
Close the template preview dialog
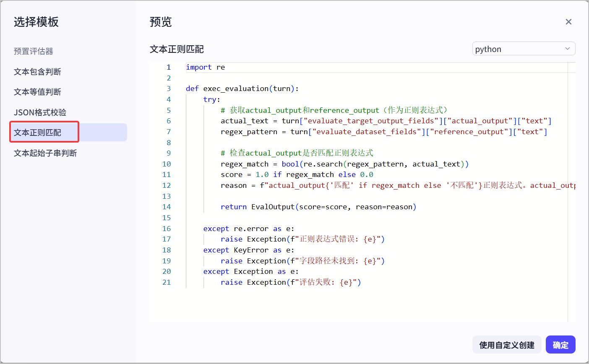[x=568, y=22]
